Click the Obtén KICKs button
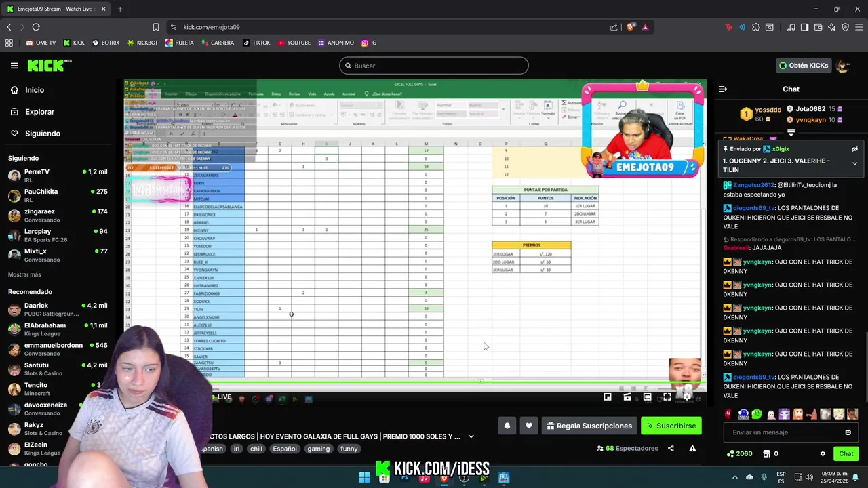 (x=804, y=66)
